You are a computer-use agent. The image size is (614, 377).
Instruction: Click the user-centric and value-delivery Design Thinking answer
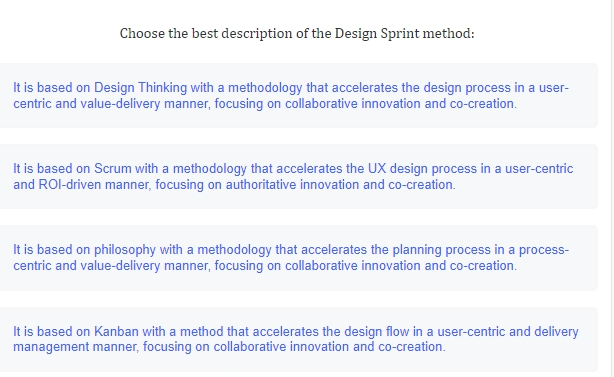(298, 96)
